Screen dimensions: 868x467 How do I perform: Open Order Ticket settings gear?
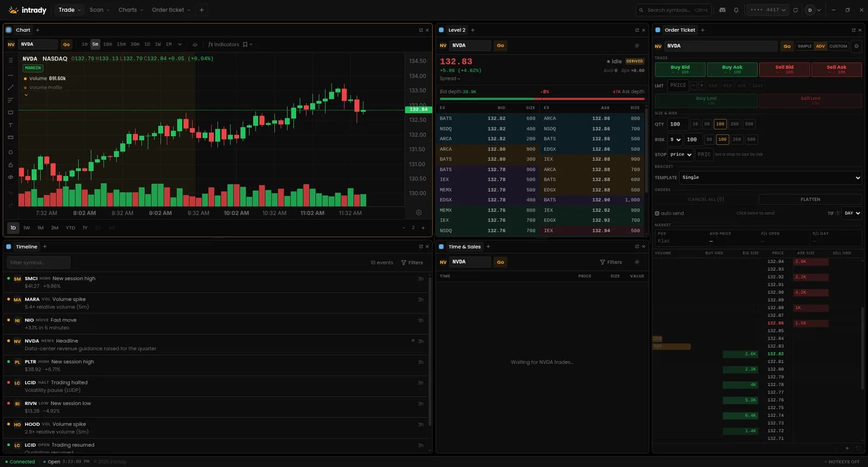(856, 46)
